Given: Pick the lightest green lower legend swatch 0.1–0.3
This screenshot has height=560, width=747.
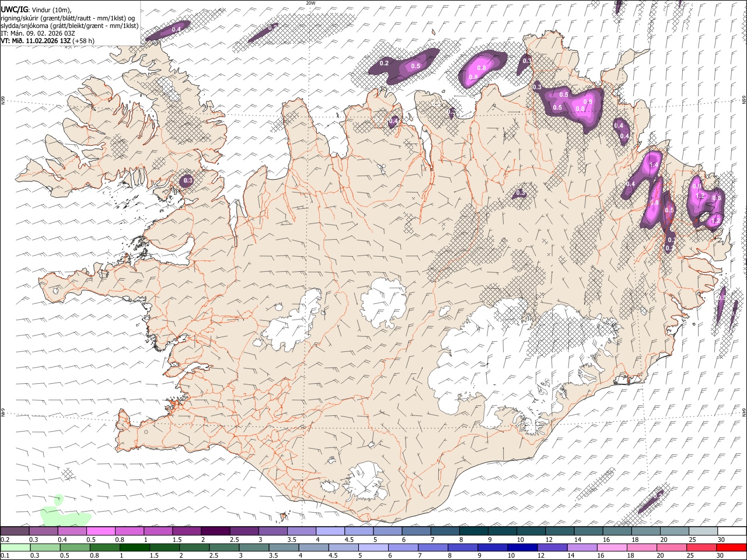Looking at the screenshot, I should click(x=15, y=547).
